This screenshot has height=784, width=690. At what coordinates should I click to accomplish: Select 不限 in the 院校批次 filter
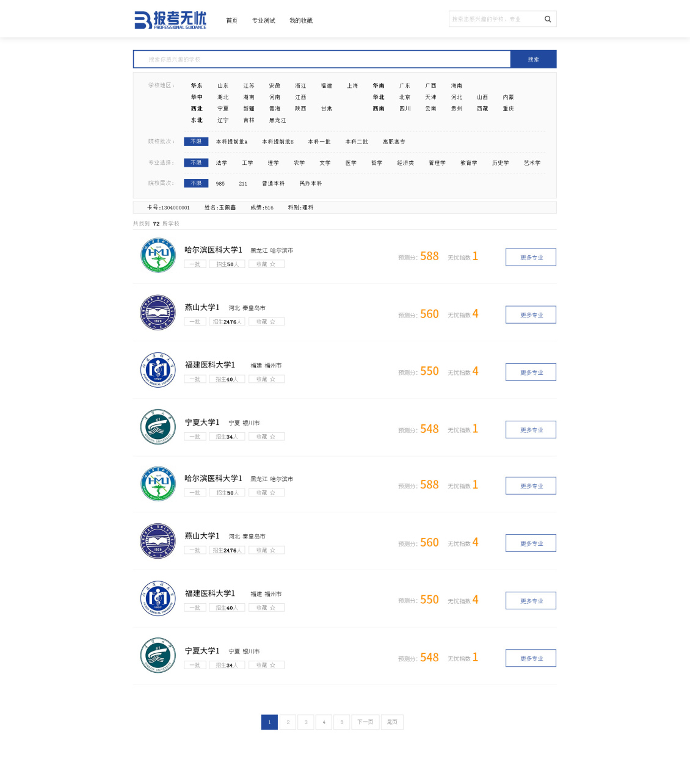[x=196, y=142]
